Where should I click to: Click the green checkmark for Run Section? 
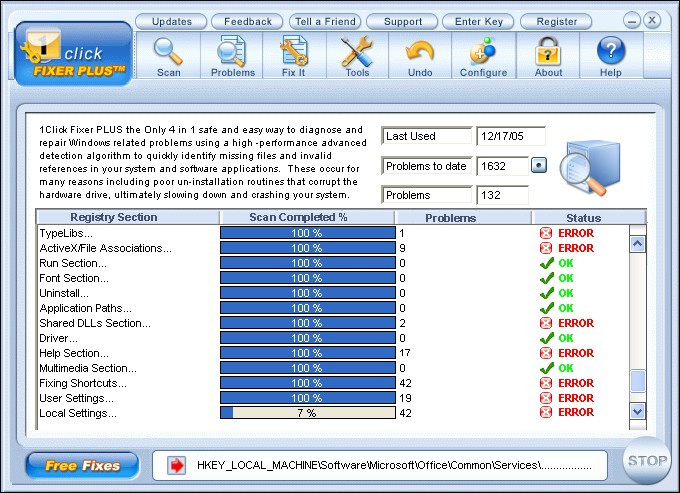(x=546, y=263)
